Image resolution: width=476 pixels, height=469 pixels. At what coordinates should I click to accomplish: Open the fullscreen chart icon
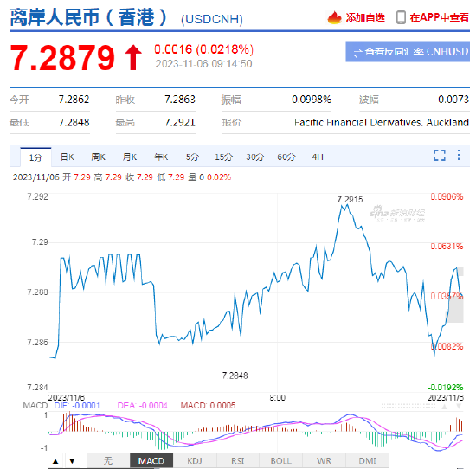tap(440, 156)
